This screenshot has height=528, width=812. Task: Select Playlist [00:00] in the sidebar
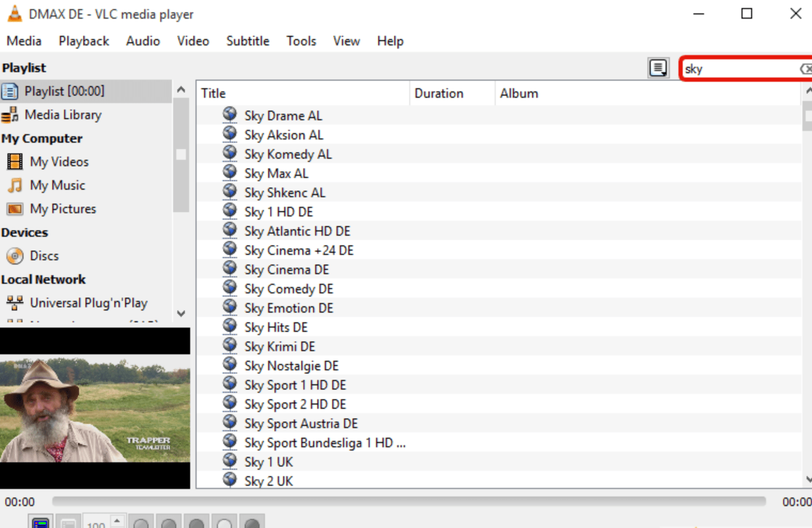click(x=85, y=91)
